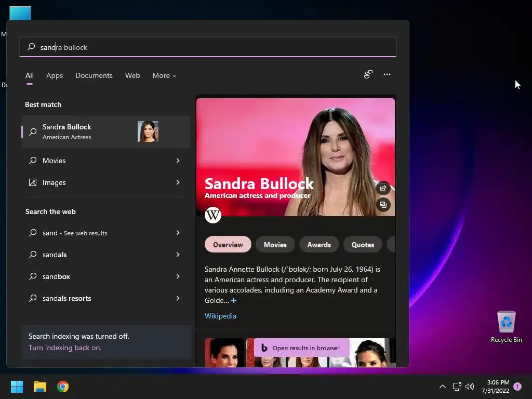
Task: Expand the sandals resorts chevron
Action: point(178,298)
